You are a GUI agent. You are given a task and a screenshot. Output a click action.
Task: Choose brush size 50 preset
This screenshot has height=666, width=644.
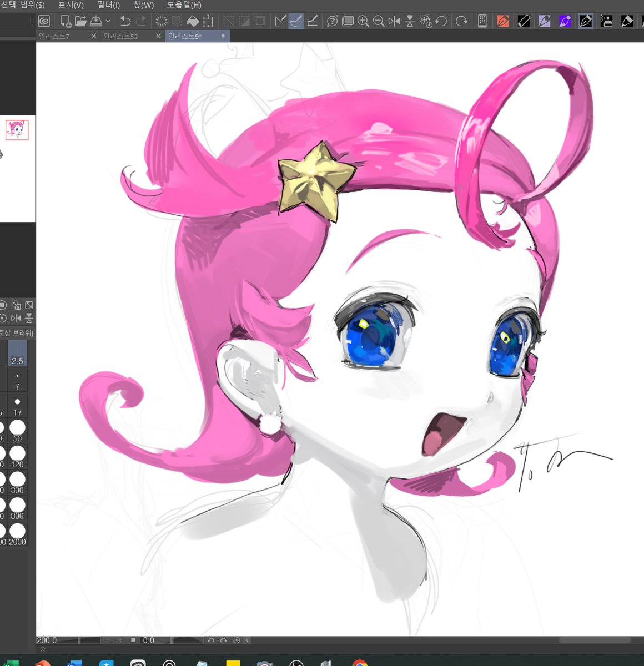17,431
